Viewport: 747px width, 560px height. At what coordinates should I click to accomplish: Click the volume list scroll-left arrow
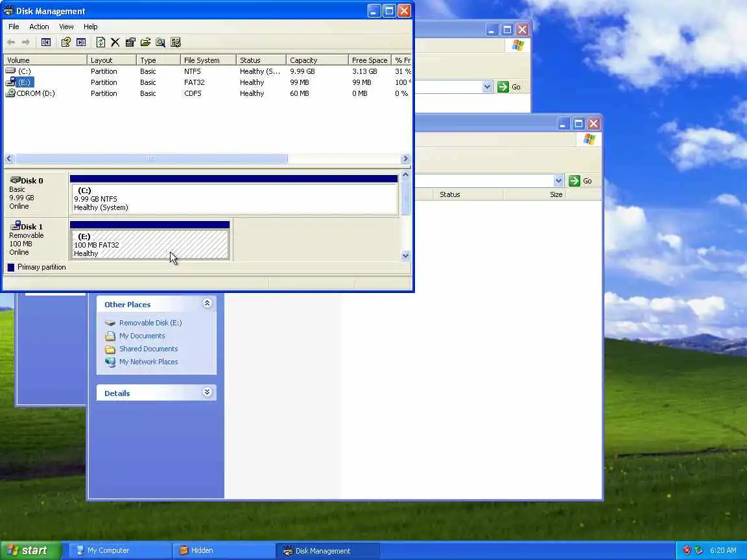point(9,159)
